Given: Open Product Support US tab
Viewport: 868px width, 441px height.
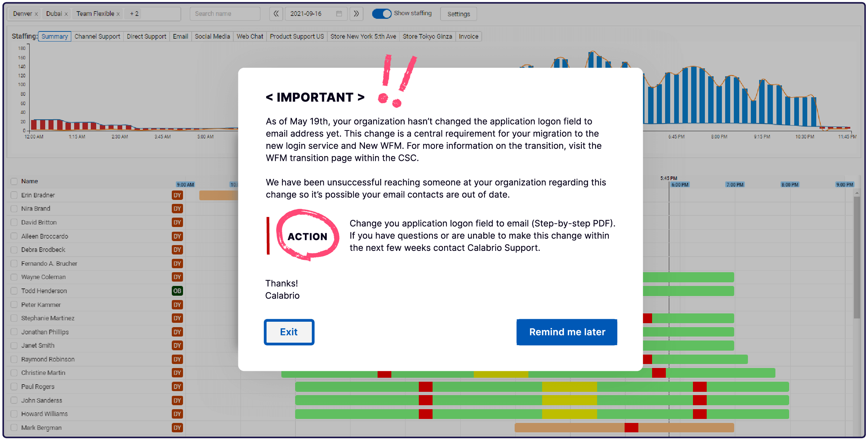Looking at the screenshot, I should coord(297,37).
